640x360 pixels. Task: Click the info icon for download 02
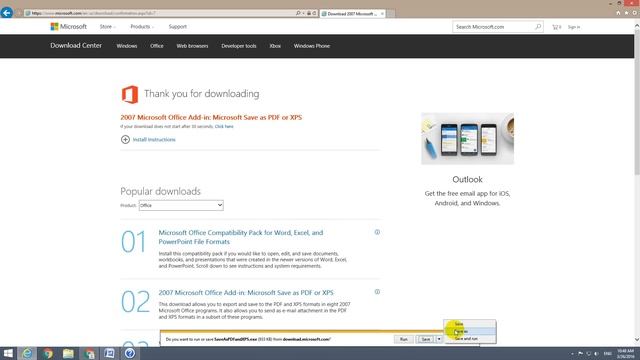coord(377,292)
